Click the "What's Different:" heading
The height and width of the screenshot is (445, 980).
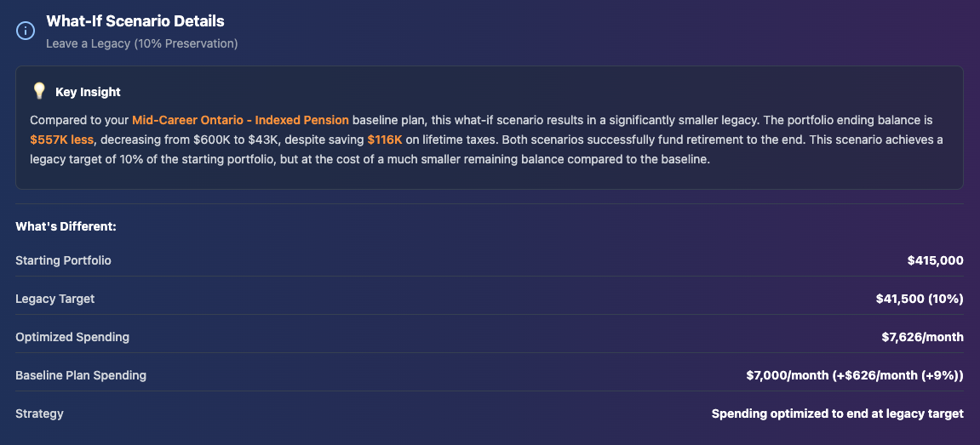(66, 226)
